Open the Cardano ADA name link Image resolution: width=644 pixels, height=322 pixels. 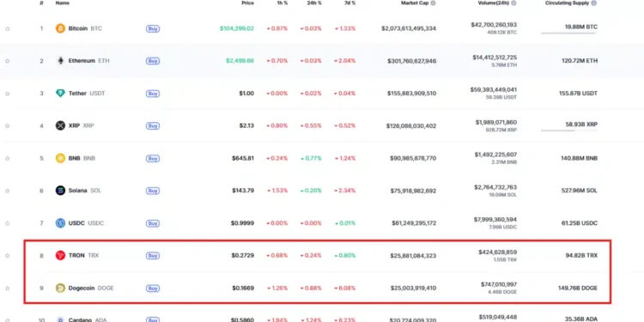point(88,319)
